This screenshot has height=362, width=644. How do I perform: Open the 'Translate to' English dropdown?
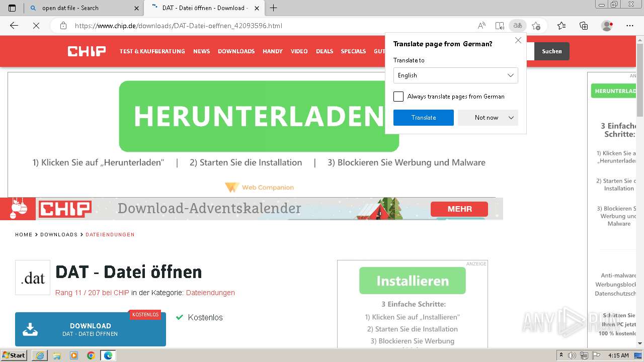coord(456,75)
